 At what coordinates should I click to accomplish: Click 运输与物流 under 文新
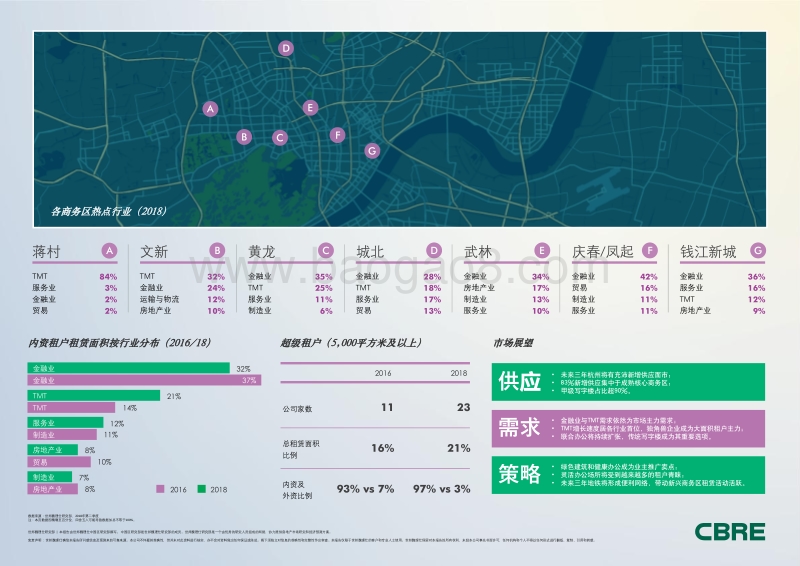(159, 299)
